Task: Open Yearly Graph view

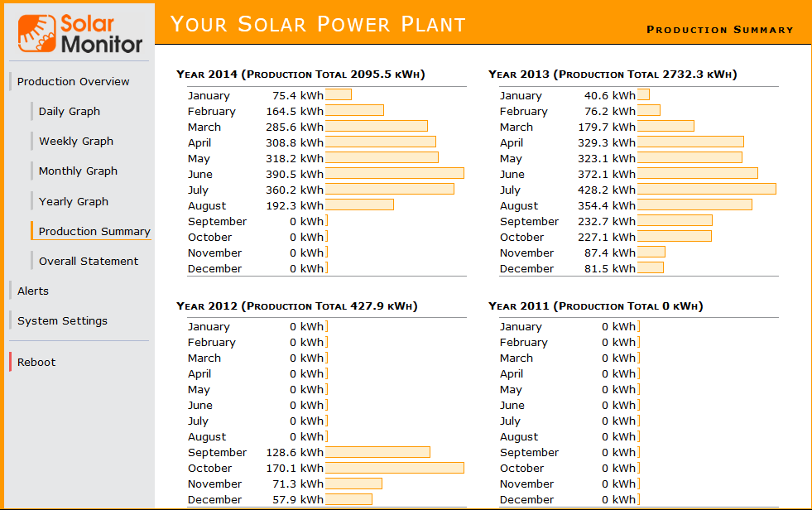Action: [73, 201]
